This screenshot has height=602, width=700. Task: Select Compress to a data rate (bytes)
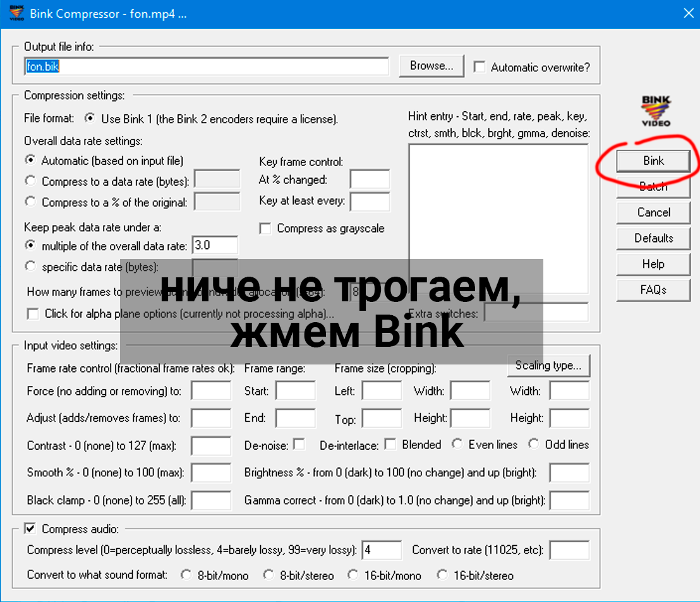coord(30,181)
